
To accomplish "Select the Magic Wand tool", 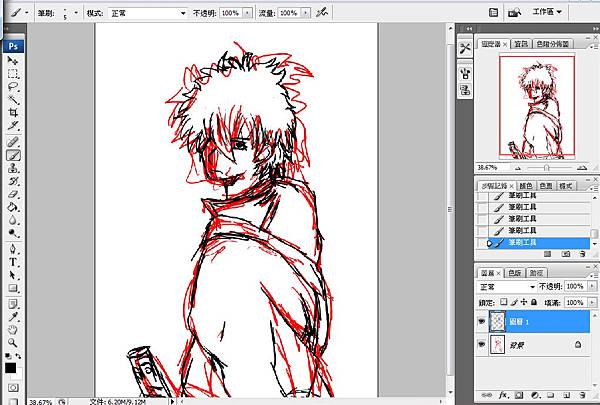I will tap(13, 100).
